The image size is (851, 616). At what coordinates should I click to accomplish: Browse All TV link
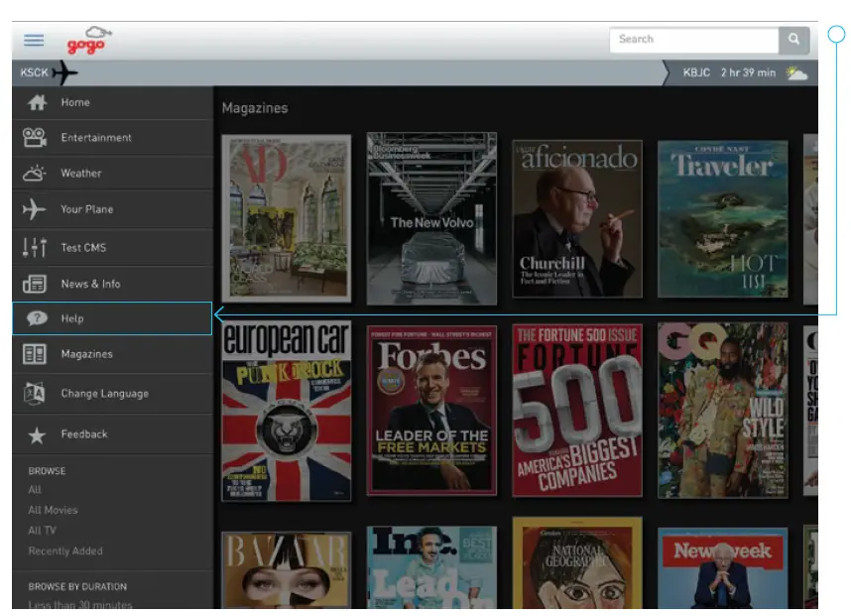pyautogui.click(x=43, y=531)
